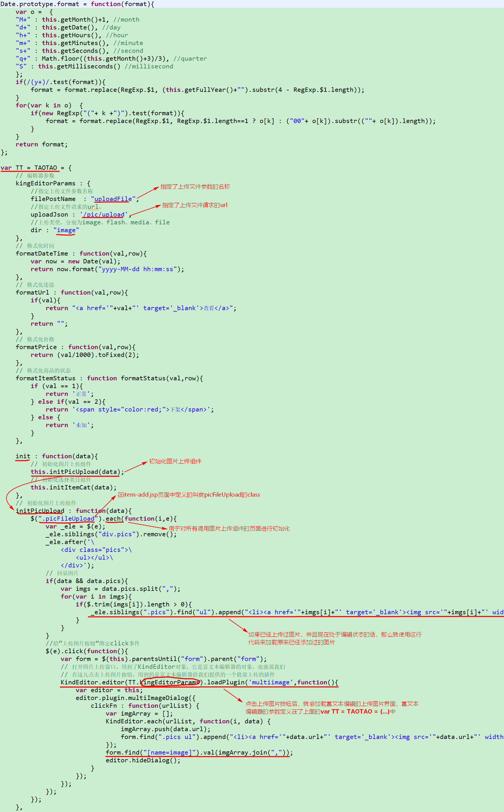Screen dimensions: 504x812
Task: Click "this.getMilliseconds()" call
Action: click(79, 66)
